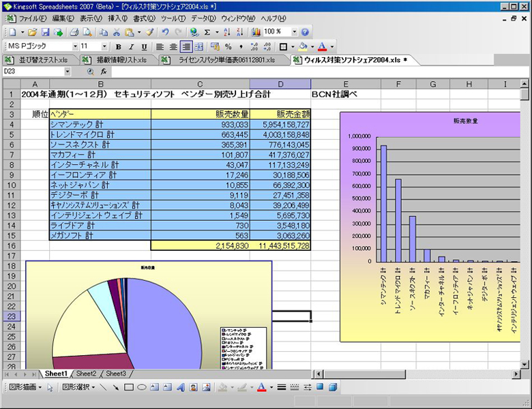Decrease decimal places
This screenshot has height=409, width=532.
[267, 46]
